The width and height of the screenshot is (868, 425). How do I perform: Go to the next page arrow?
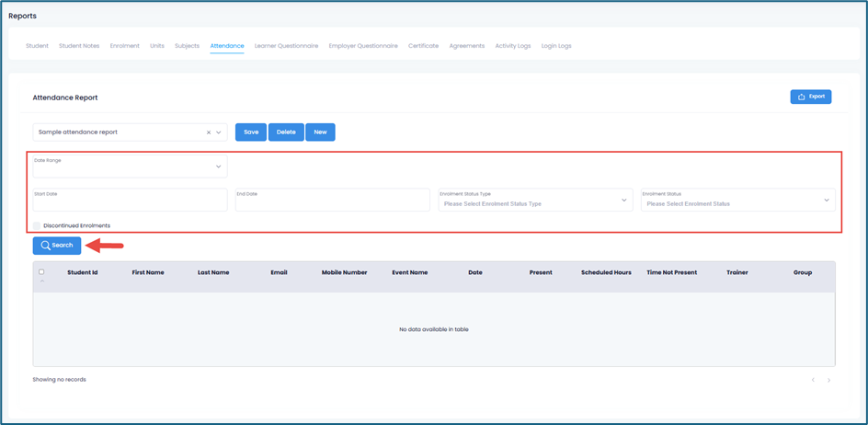(x=828, y=380)
